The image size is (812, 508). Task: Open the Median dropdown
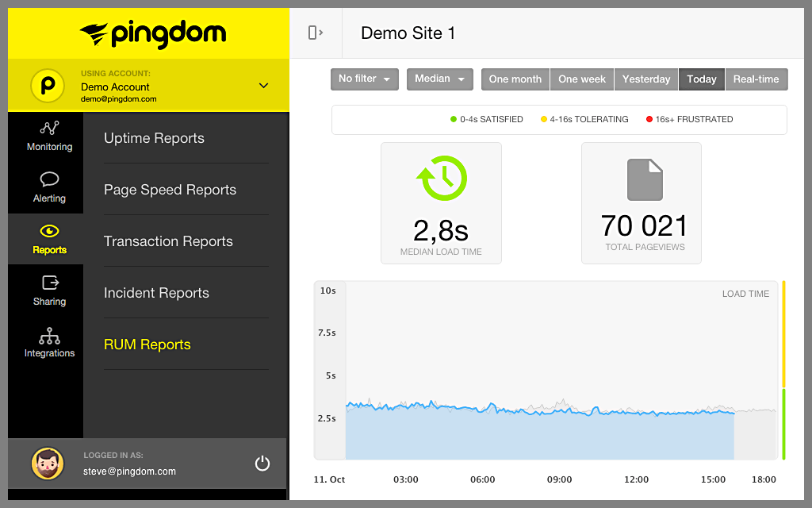click(x=439, y=79)
